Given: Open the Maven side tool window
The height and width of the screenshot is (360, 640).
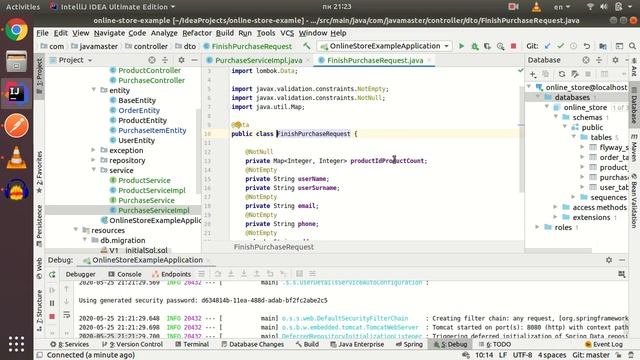Looking at the screenshot, I should [634, 148].
